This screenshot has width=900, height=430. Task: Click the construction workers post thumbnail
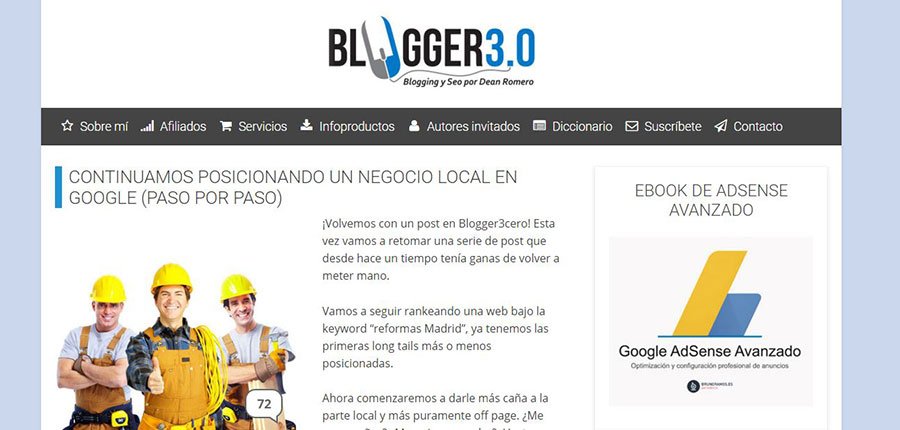(177, 346)
